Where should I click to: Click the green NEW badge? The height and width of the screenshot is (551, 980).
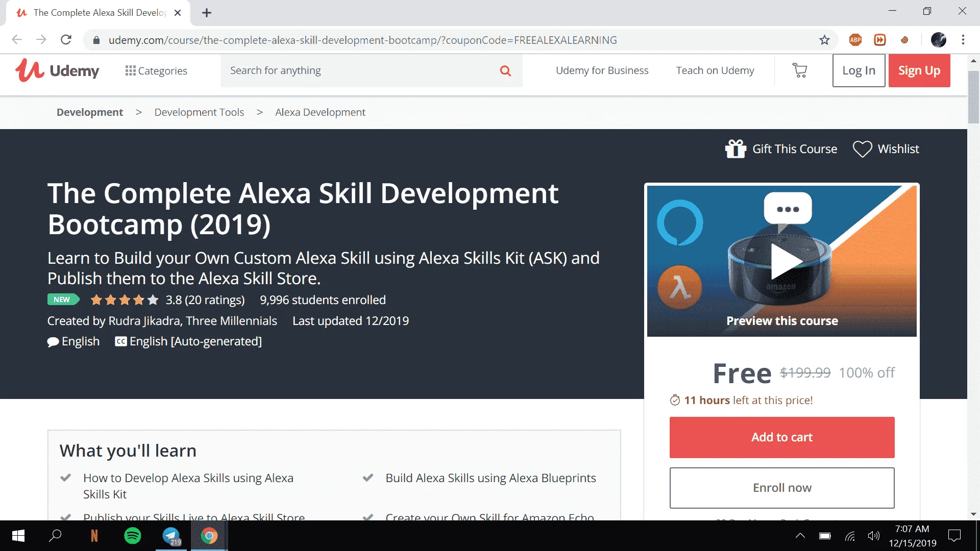[x=63, y=299]
